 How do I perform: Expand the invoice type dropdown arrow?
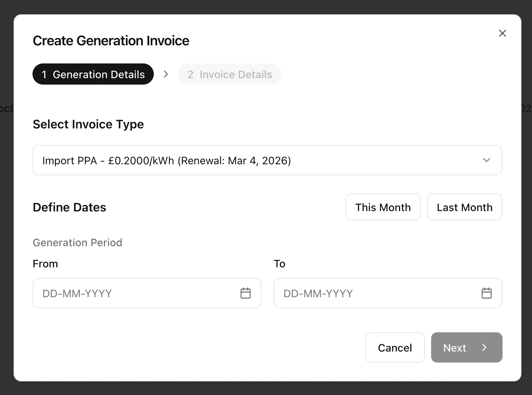[x=486, y=160]
